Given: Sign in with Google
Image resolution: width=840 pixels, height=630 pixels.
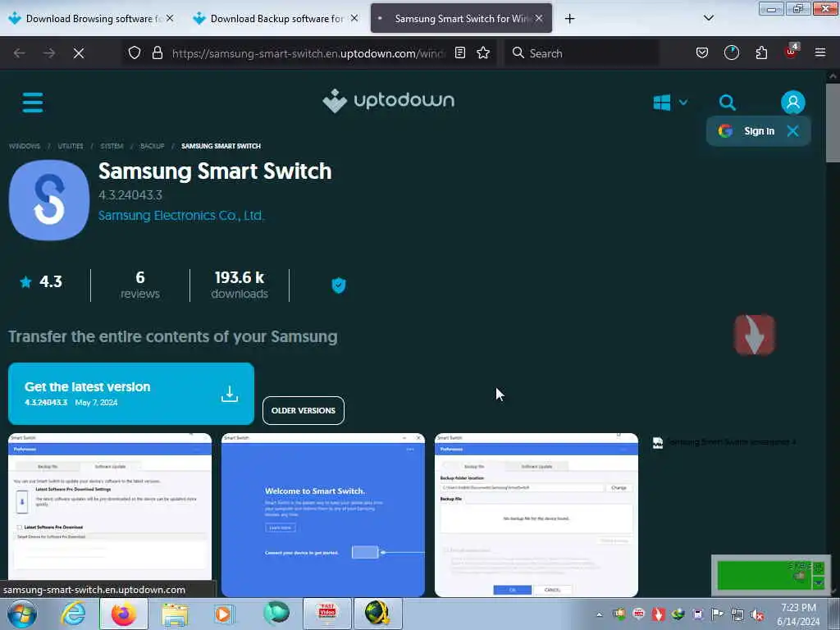Looking at the screenshot, I should 748,130.
